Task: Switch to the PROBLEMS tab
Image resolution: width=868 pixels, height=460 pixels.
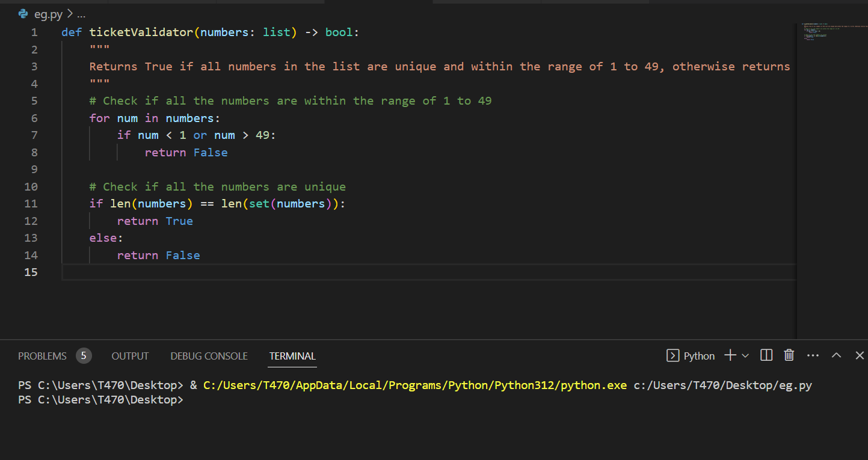Action: (42, 356)
